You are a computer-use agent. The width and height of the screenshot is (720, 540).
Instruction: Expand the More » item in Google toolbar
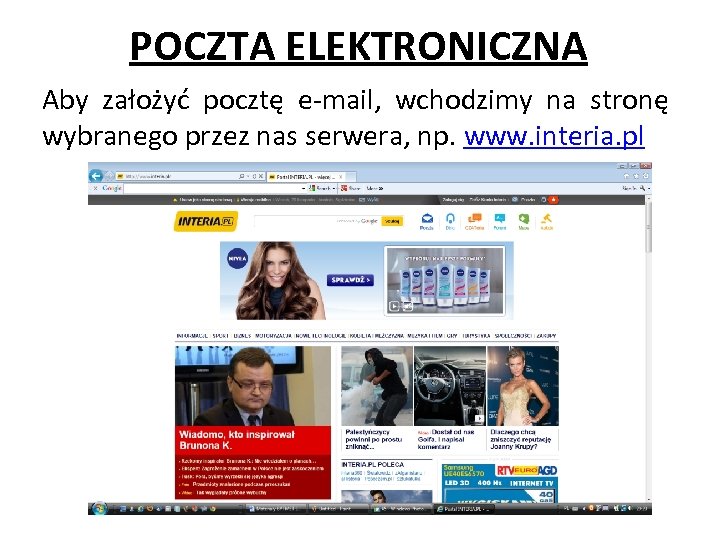coord(375,188)
